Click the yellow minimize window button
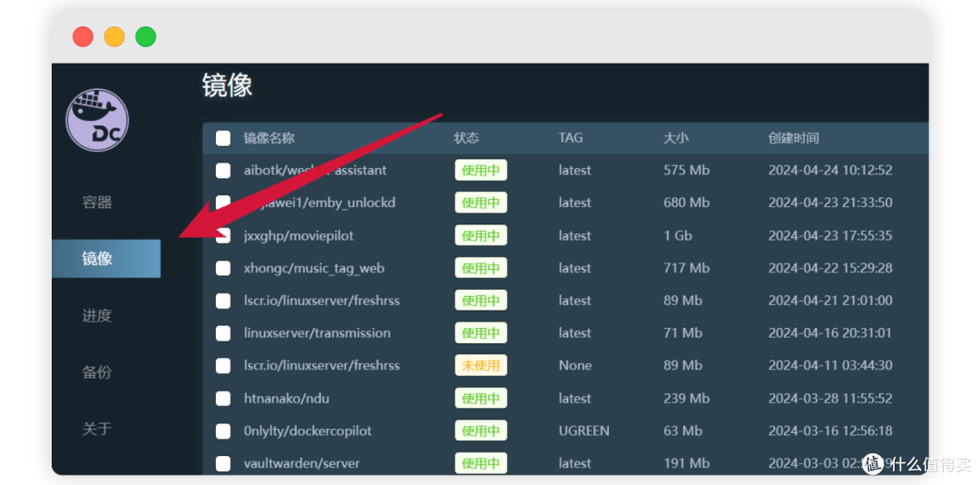 point(114,36)
